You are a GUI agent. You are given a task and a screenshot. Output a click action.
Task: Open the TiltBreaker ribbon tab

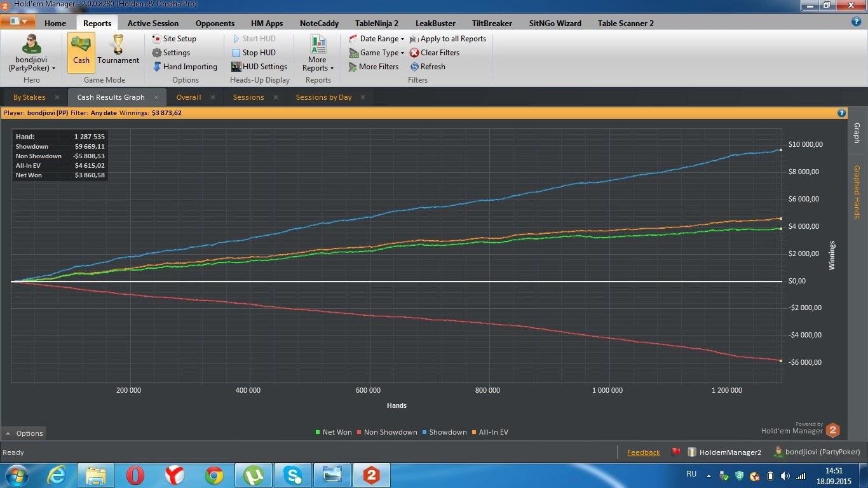coord(492,23)
